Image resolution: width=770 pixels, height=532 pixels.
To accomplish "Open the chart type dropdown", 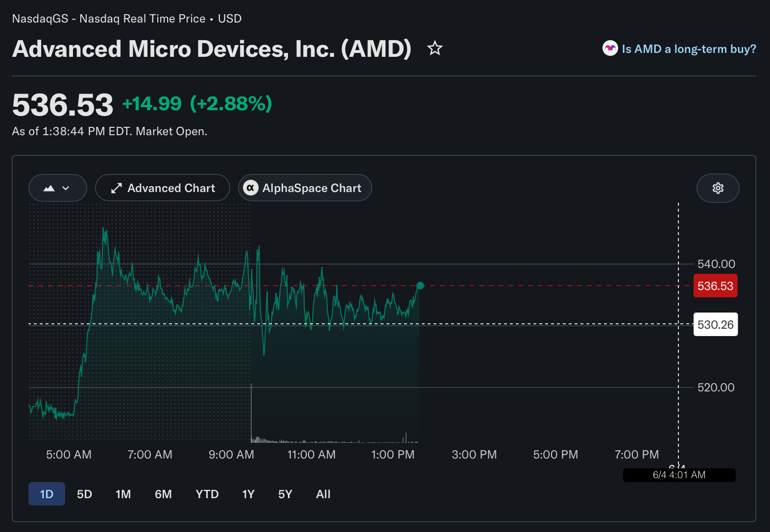I will [57, 188].
